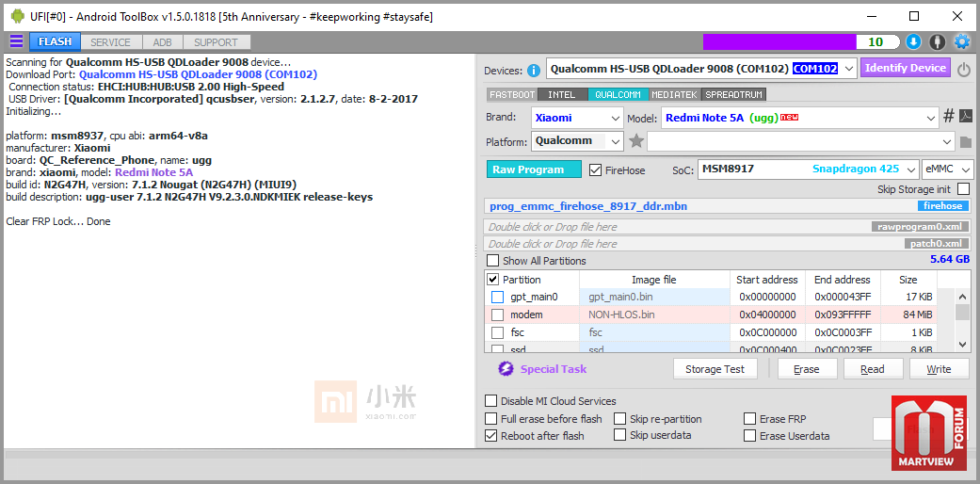Click the Storage Test button
This screenshot has height=484, width=980.
point(715,369)
